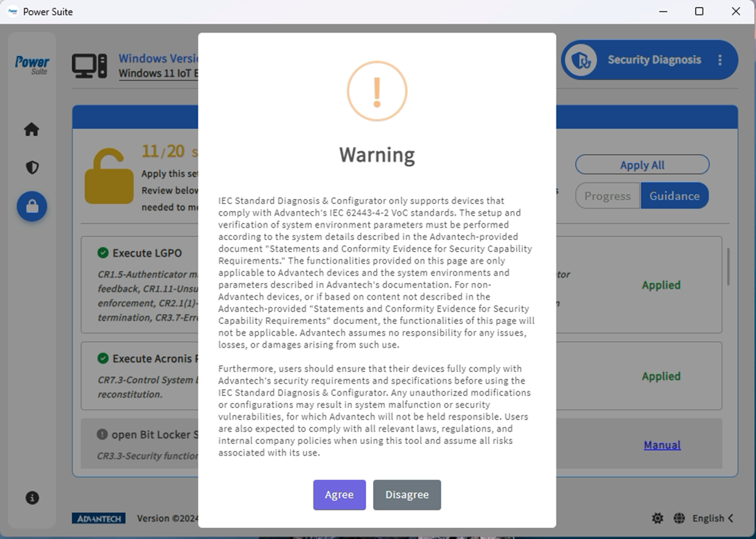Open the Security Diagnosis three-dot menu

720,60
